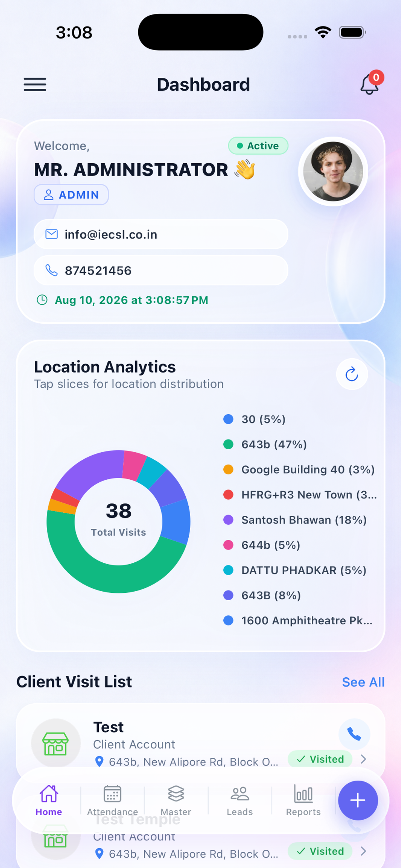Open the hamburger menu
This screenshot has width=401, height=868.
click(x=35, y=84)
